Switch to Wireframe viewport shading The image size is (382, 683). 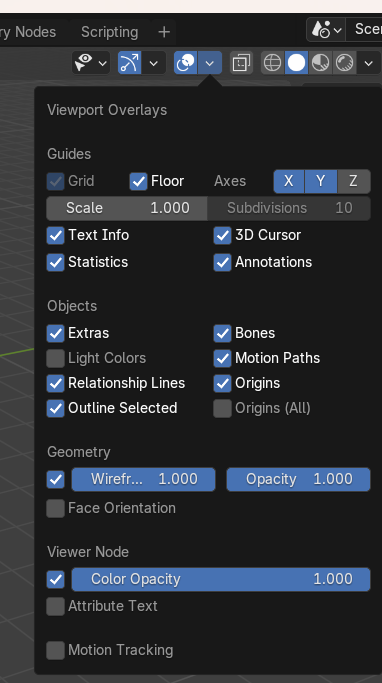click(x=273, y=63)
